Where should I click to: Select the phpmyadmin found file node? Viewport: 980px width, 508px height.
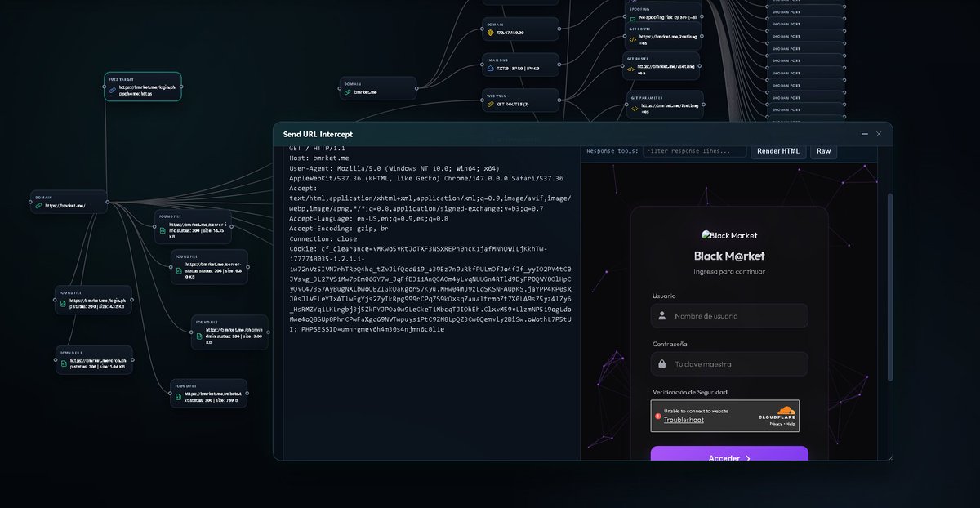[x=230, y=333]
